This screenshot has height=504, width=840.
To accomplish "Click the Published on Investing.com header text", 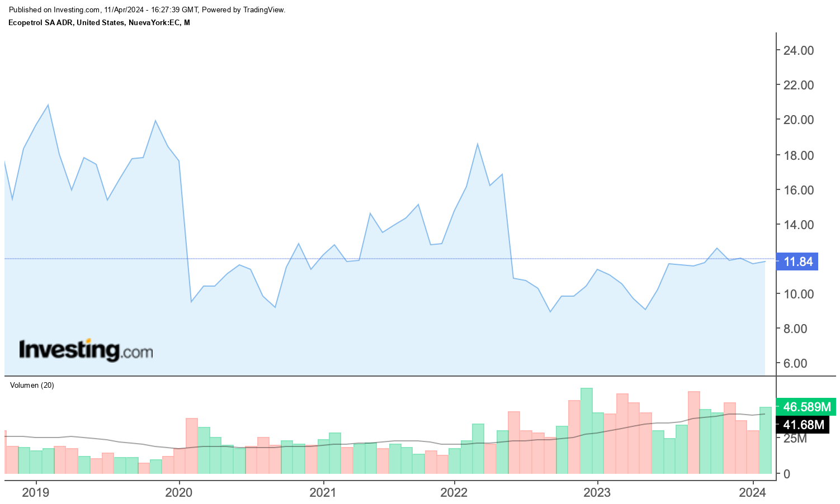I will [147, 9].
